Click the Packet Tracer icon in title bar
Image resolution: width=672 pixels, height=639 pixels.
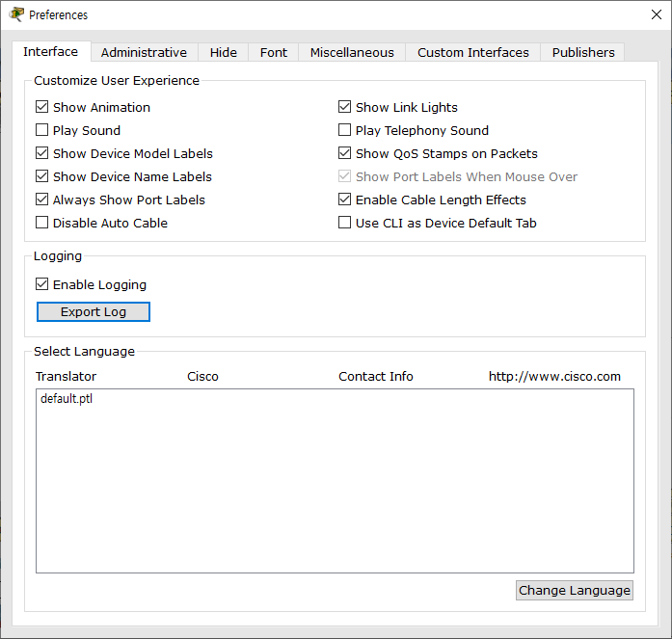coord(15,14)
